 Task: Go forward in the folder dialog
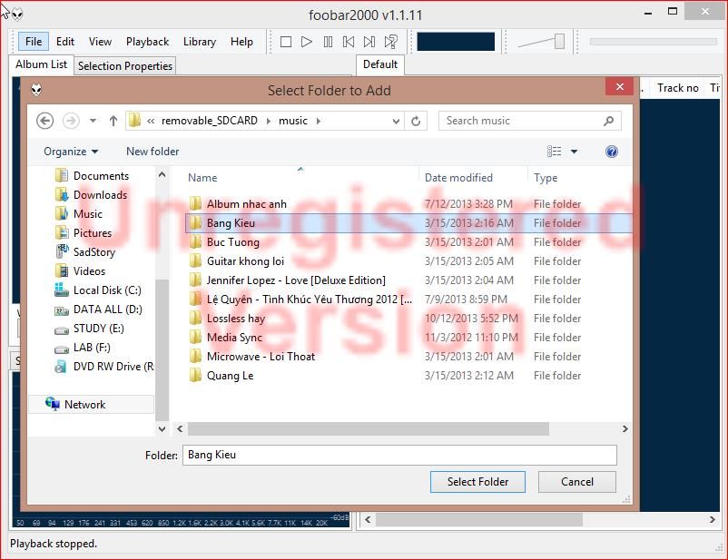click(71, 122)
